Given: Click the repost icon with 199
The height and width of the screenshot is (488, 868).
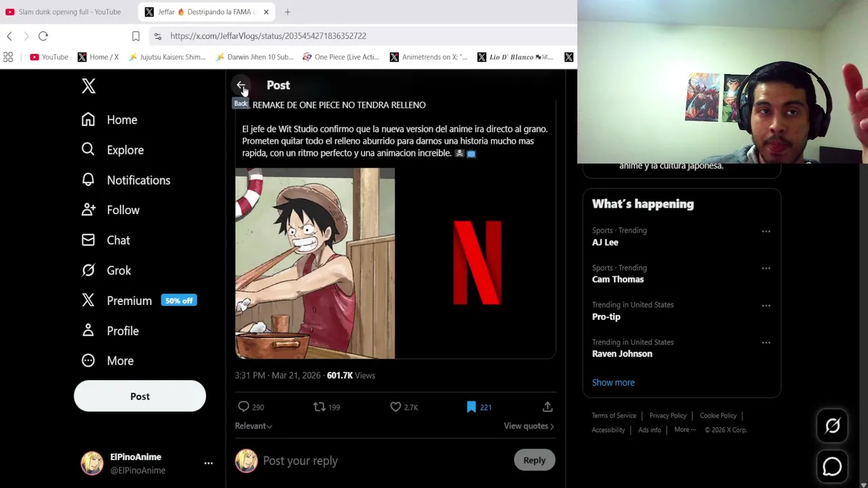Looking at the screenshot, I should pos(326,407).
